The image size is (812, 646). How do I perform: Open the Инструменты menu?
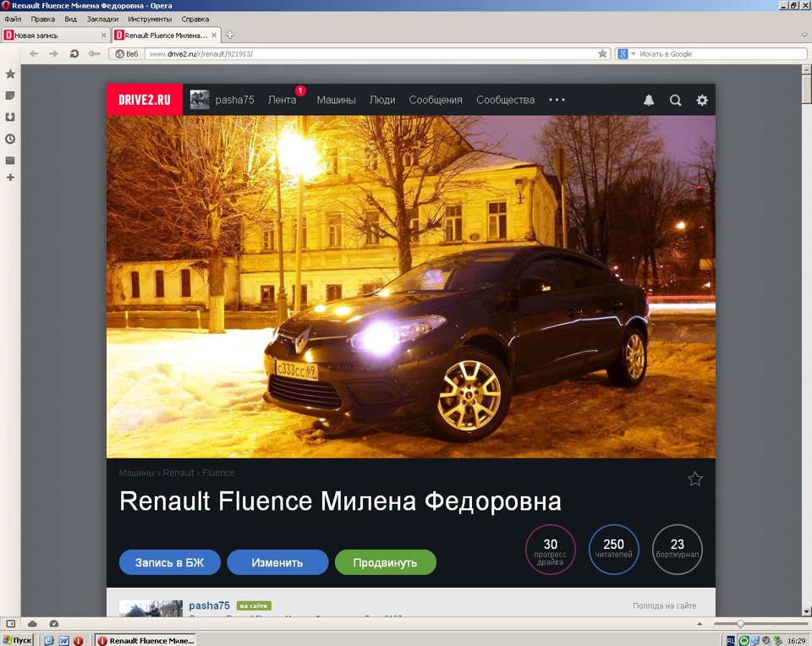coord(150,19)
